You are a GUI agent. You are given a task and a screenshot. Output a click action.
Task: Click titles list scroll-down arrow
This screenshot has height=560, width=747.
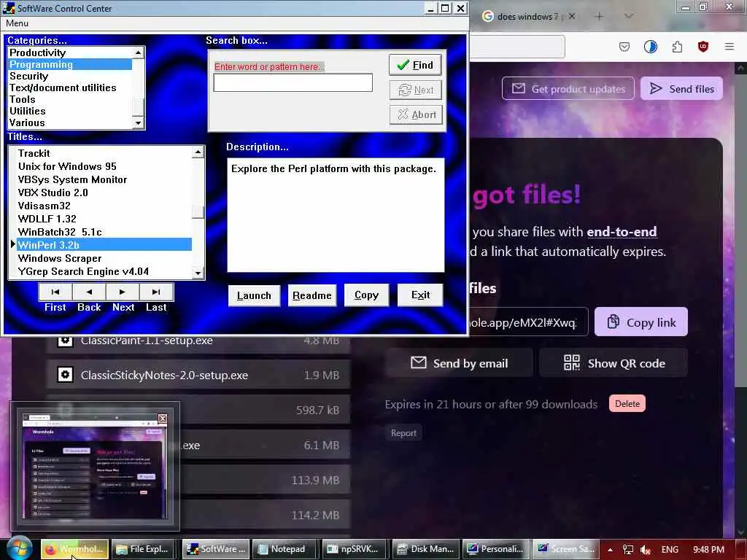pos(198,273)
